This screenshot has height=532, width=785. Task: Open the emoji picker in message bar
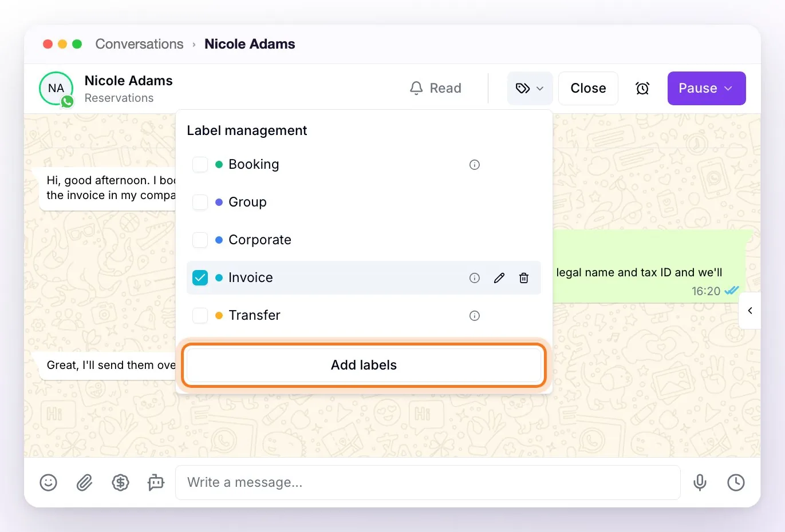(x=49, y=482)
